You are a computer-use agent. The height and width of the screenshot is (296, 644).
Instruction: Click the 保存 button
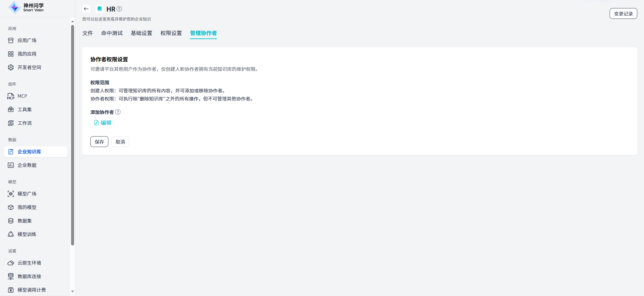99,142
